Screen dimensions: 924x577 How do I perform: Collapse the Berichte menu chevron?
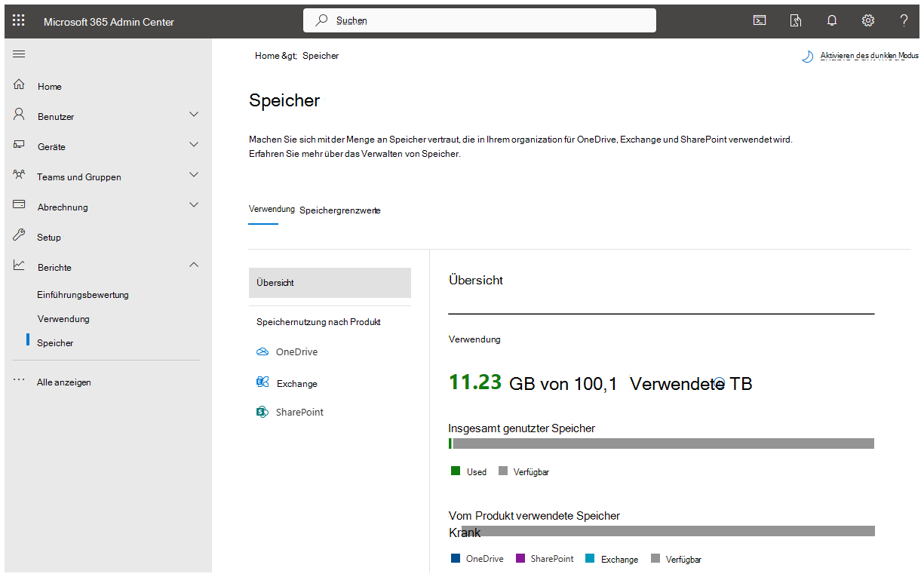(x=194, y=265)
